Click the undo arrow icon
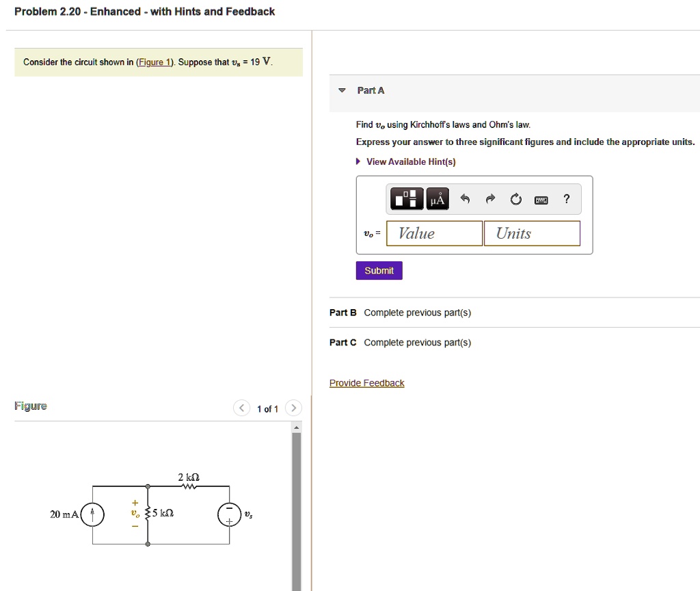 [466, 198]
